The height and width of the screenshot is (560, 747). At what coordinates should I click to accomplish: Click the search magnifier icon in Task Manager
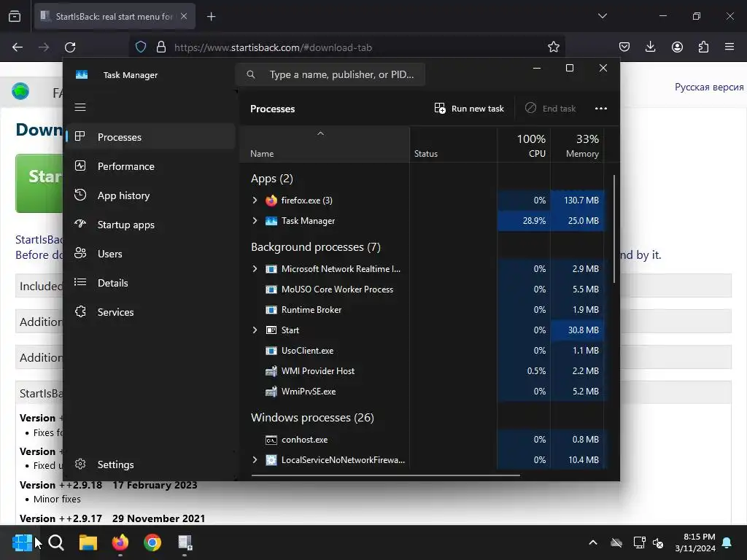coord(251,74)
